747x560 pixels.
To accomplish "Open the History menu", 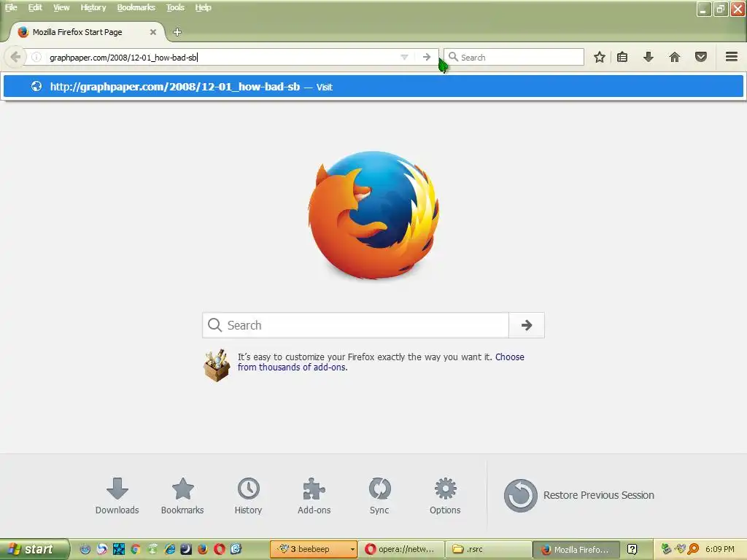I will (93, 7).
